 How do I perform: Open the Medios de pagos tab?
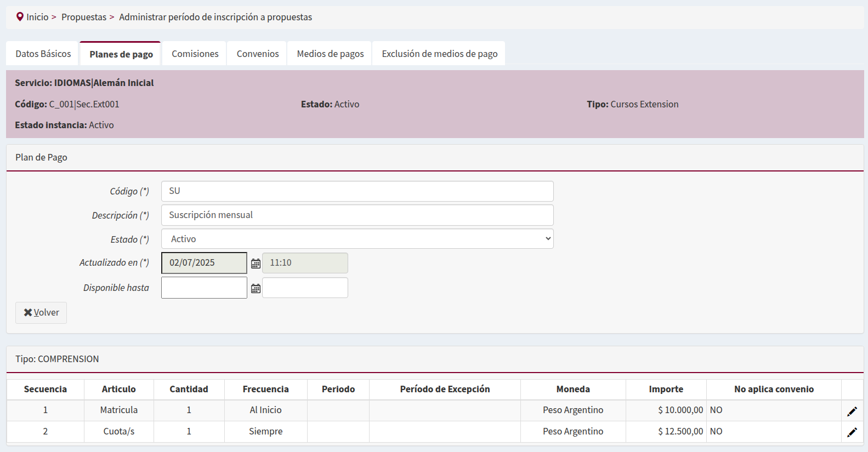pyautogui.click(x=330, y=54)
